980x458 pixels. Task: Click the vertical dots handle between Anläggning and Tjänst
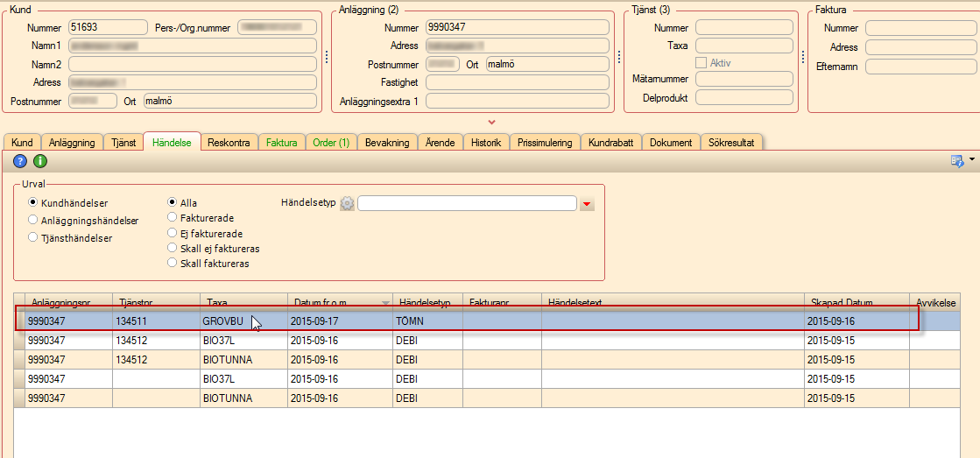coord(618,56)
